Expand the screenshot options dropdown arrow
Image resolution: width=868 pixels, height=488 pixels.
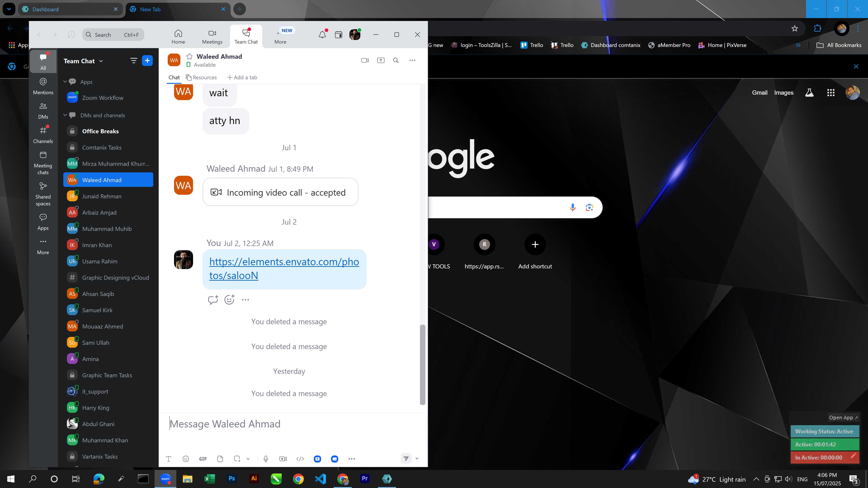248,459
